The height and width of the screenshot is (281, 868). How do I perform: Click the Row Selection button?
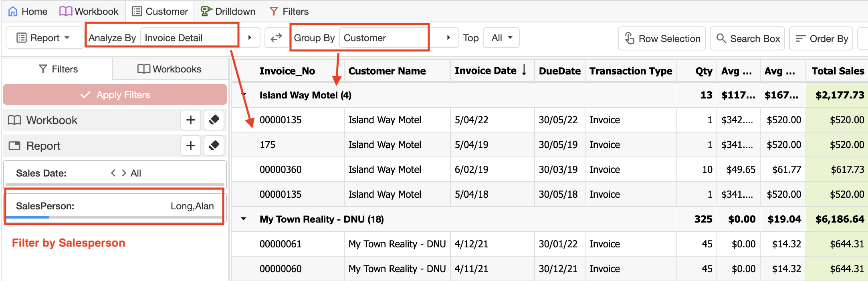662,38
